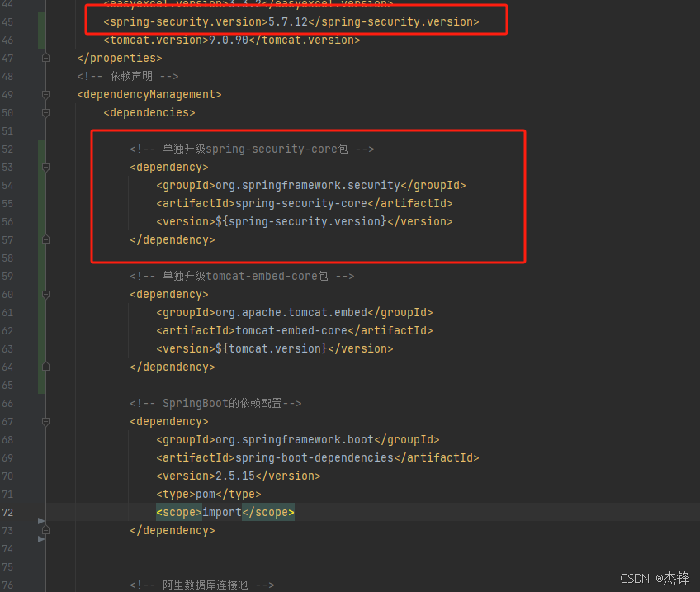700x592 pixels.
Task: Click the type pom line
Action: pos(209,495)
